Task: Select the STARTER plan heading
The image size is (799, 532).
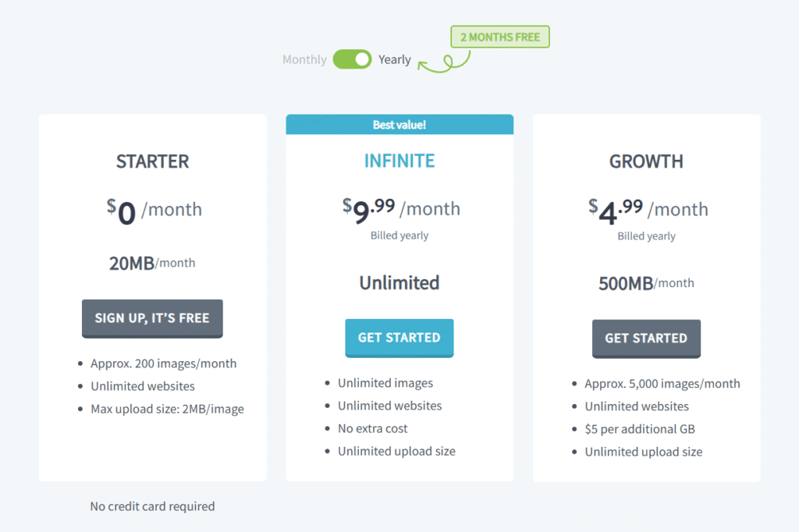Action: [x=152, y=161]
